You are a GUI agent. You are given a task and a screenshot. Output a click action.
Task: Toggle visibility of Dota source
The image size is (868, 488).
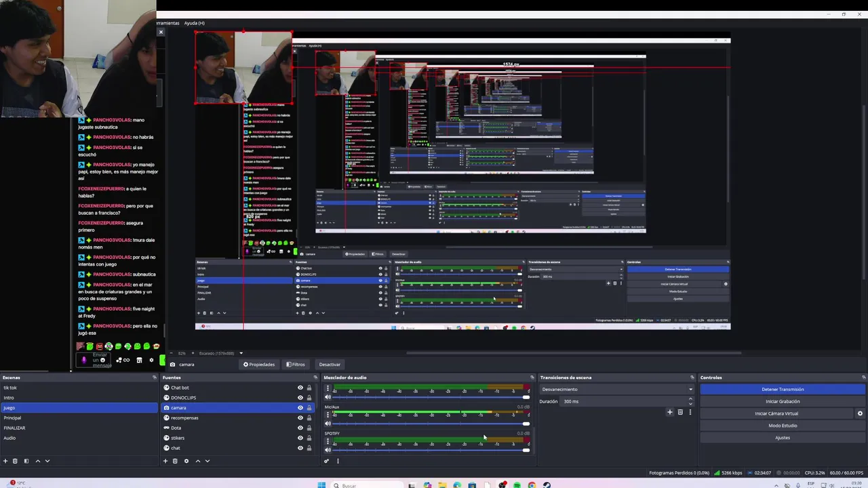[300, 428]
